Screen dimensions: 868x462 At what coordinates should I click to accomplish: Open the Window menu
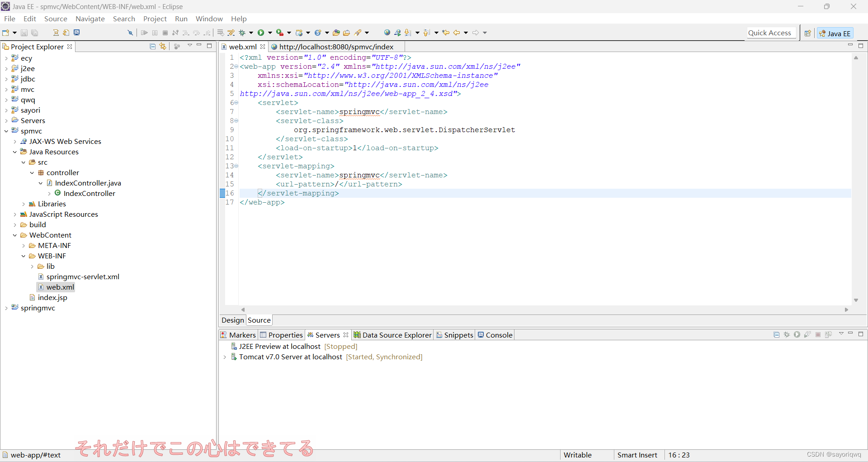[209, 19]
